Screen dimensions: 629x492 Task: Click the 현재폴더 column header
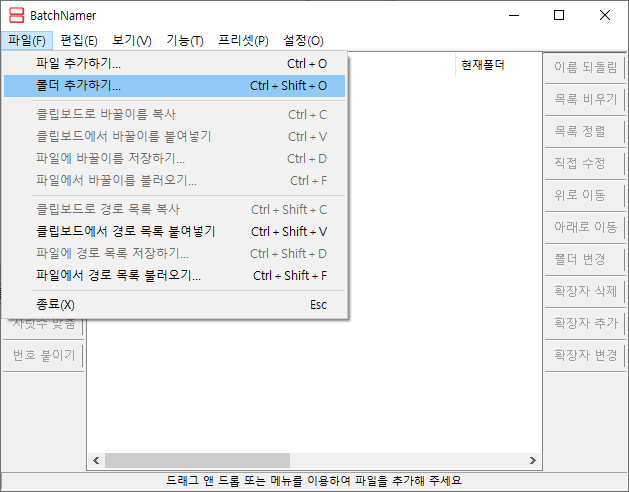pyautogui.click(x=499, y=65)
